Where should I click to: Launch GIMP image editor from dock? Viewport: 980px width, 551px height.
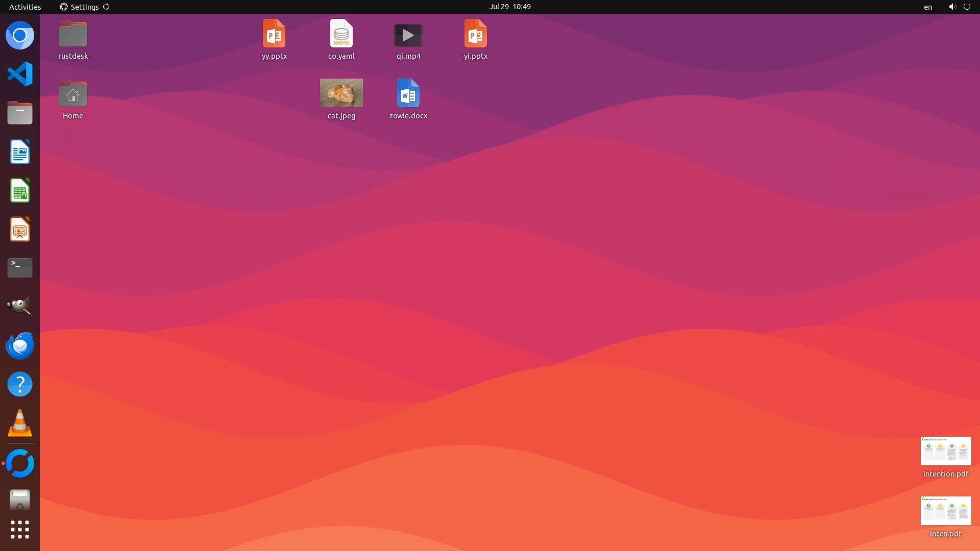(20, 307)
